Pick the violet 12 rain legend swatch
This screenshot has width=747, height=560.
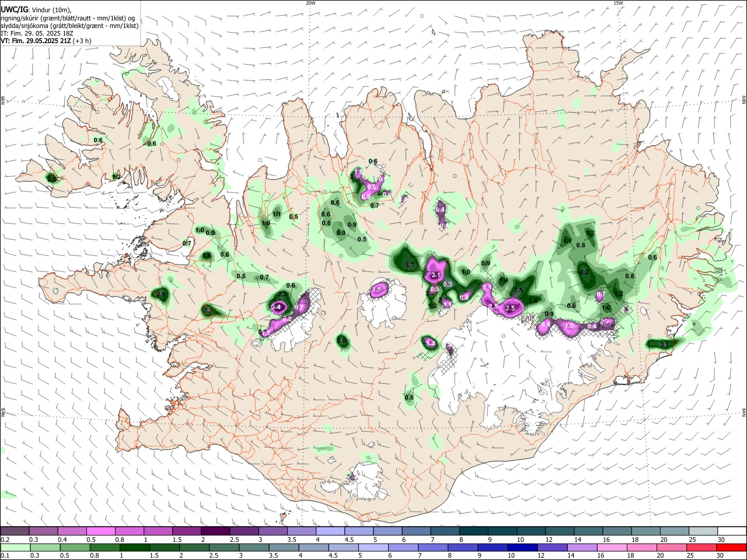point(553,547)
